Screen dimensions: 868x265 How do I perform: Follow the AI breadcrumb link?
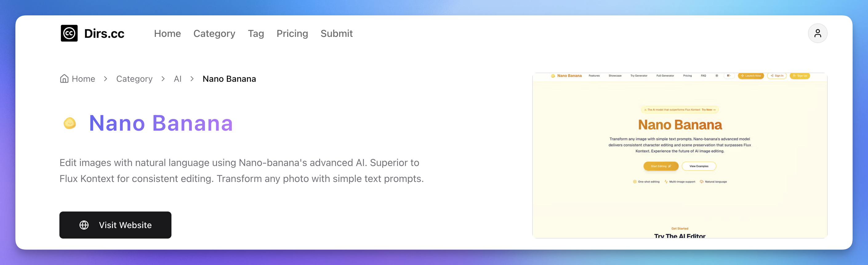[178, 79]
